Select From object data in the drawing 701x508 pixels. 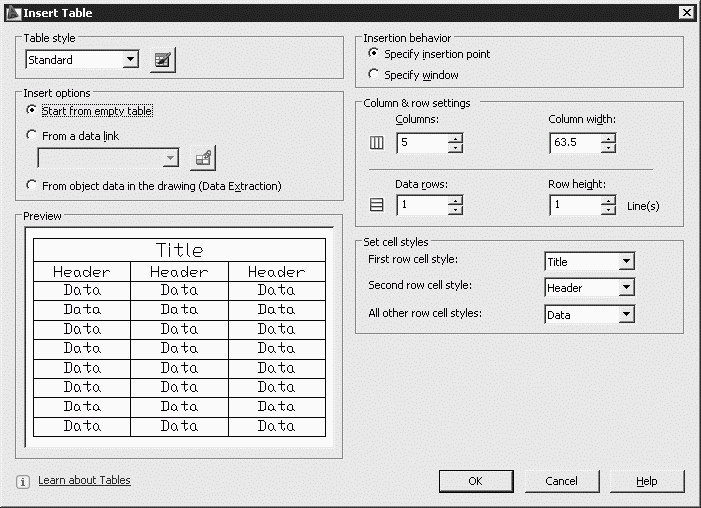32,185
